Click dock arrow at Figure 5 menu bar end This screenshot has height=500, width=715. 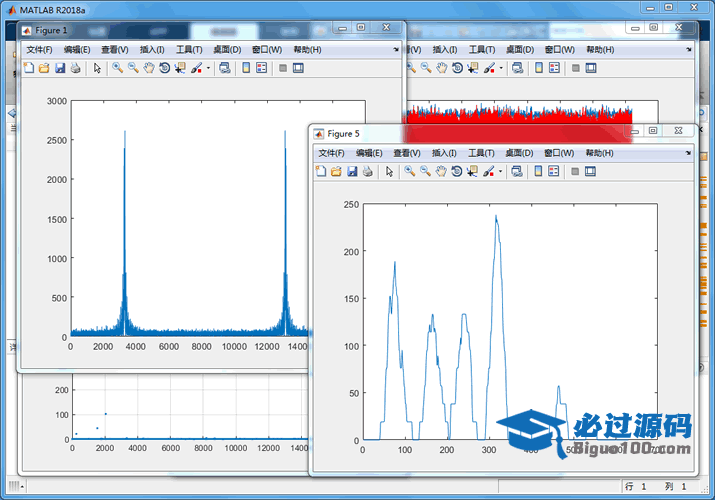(688, 153)
